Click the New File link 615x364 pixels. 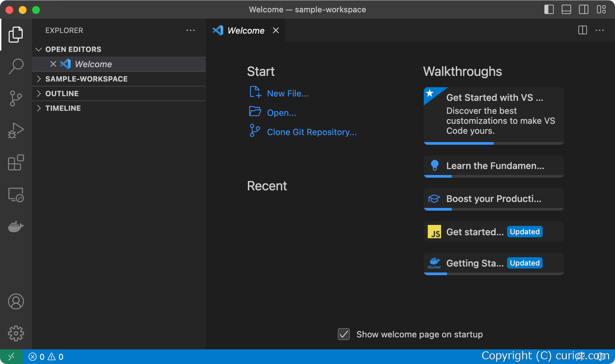click(x=288, y=93)
